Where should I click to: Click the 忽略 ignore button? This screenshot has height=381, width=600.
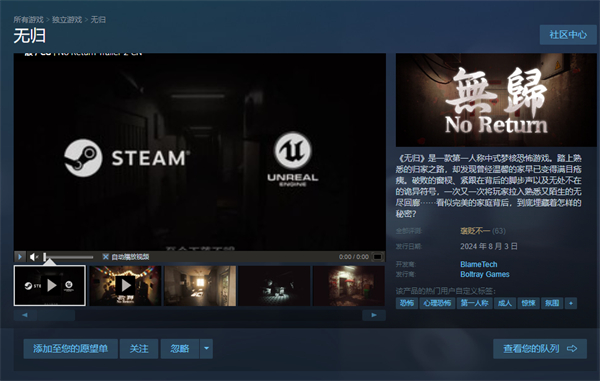pyautogui.click(x=180, y=348)
